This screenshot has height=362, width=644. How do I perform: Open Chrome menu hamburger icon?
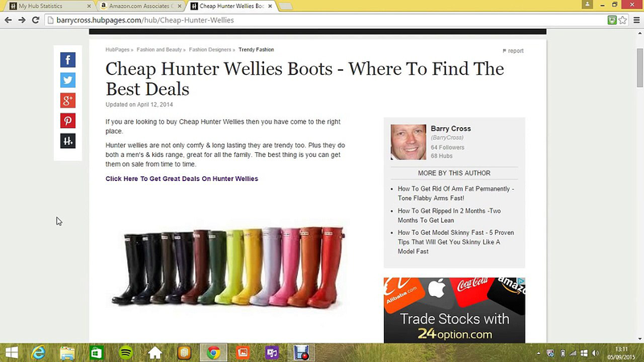point(636,20)
